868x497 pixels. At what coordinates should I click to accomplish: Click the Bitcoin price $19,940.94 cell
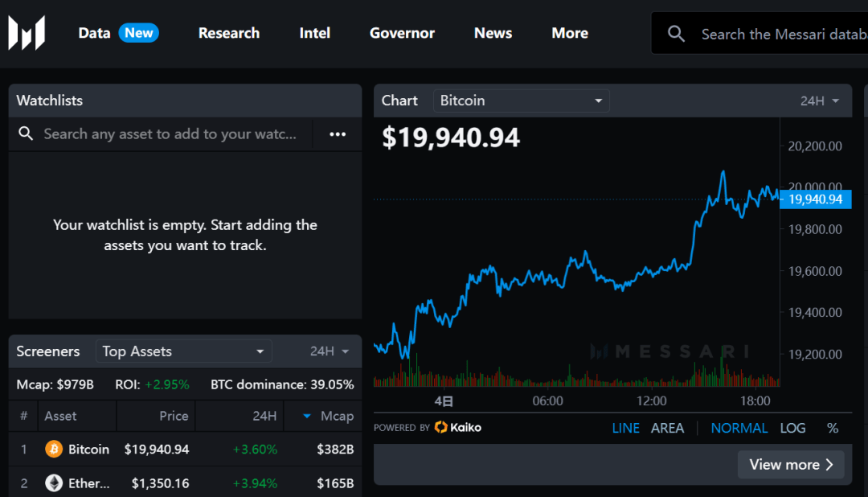click(157, 449)
